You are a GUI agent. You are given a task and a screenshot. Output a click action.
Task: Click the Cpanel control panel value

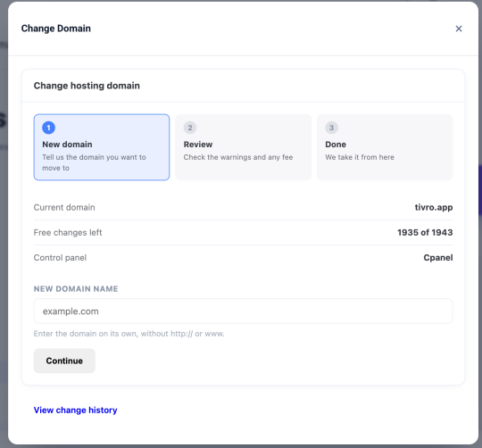pos(438,258)
